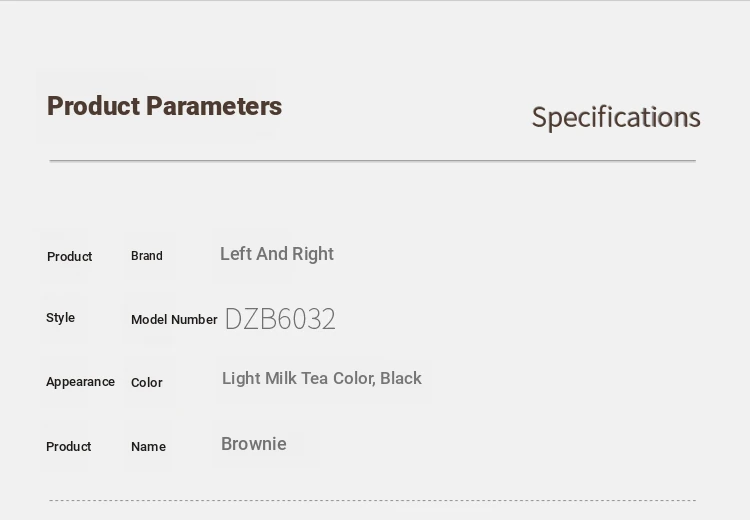This screenshot has width=750, height=520.
Task: Click the Color label
Action: coord(147,383)
